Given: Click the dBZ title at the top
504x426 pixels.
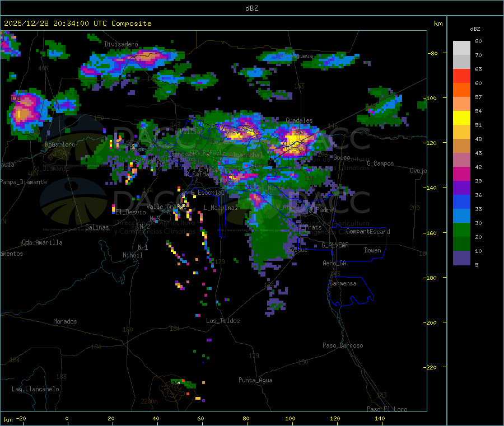Looking at the screenshot, I should click(x=251, y=8).
